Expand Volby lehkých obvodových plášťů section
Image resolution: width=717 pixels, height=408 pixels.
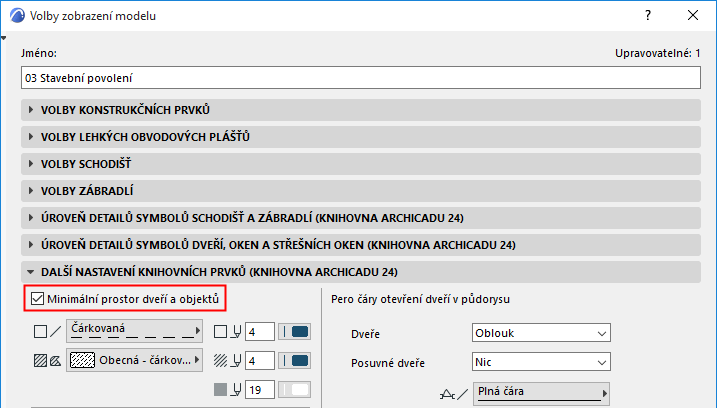(144, 137)
